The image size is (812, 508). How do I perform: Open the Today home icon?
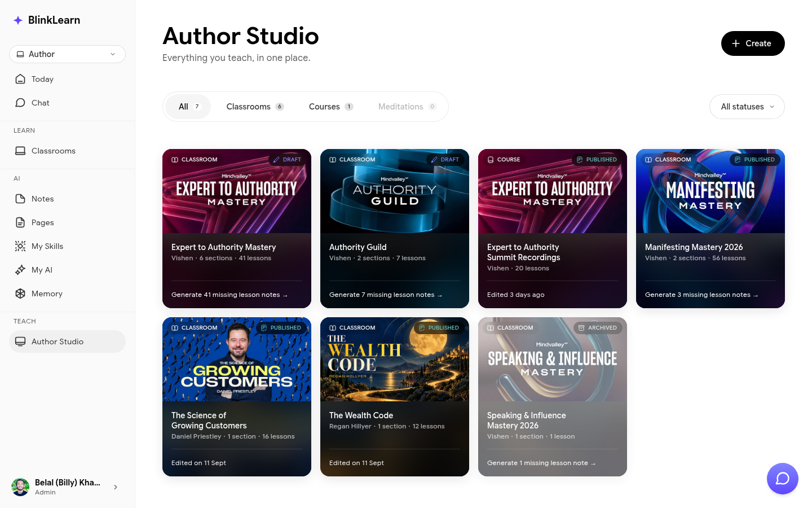click(x=20, y=79)
